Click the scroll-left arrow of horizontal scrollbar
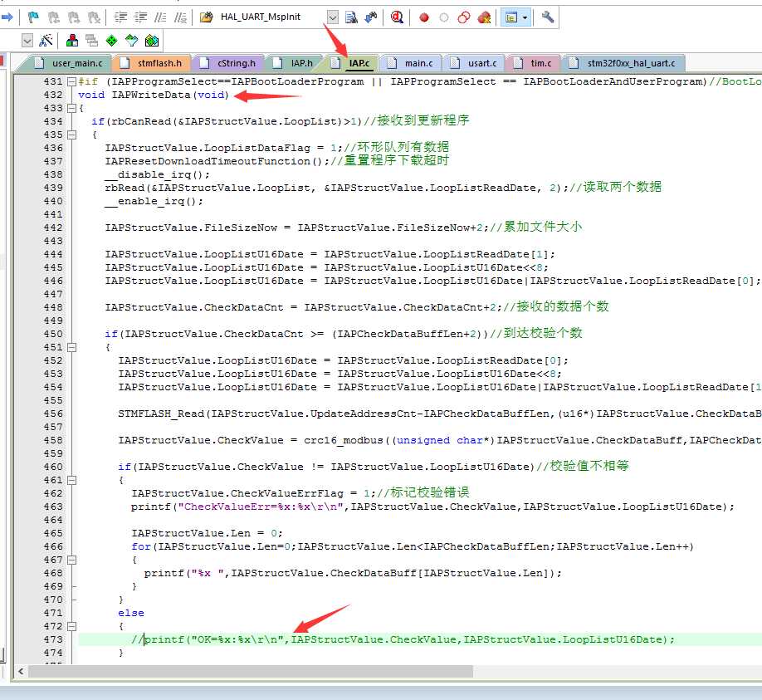Viewport: 762px width, 700px height. click(21, 671)
